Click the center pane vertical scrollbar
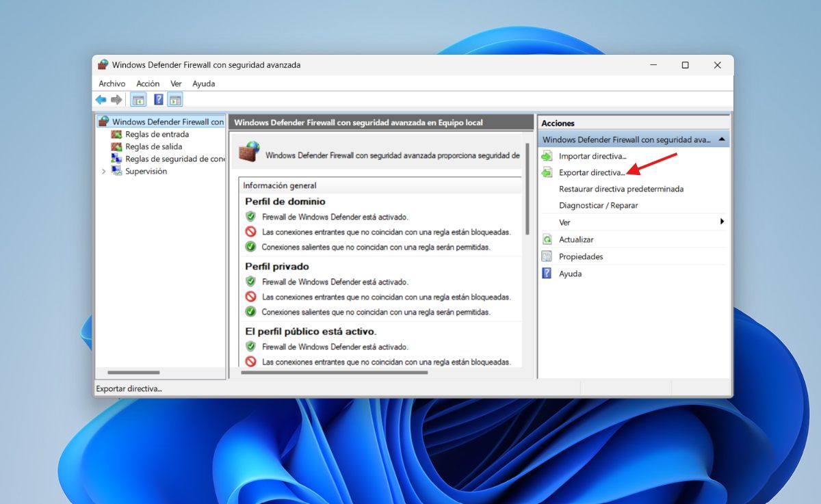Image resolution: width=821 pixels, height=504 pixels. [x=527, y=188]
